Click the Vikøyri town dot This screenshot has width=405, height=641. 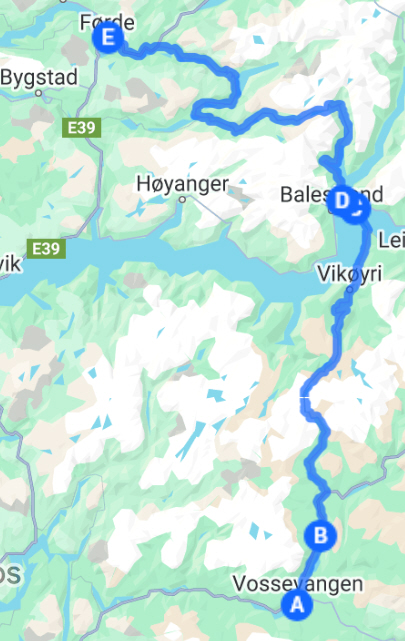pyautogui.click(x=350, y=289)
